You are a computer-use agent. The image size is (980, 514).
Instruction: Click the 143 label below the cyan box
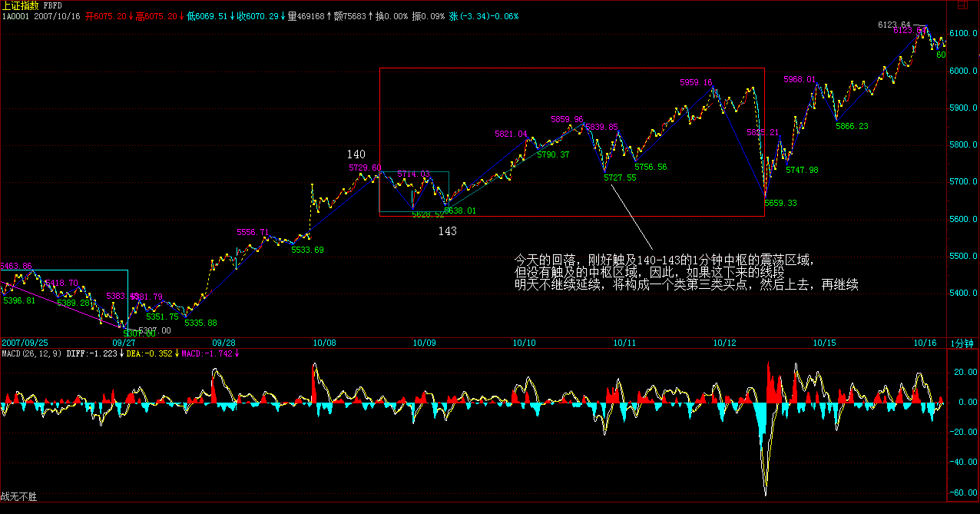(x=447, y=230)
